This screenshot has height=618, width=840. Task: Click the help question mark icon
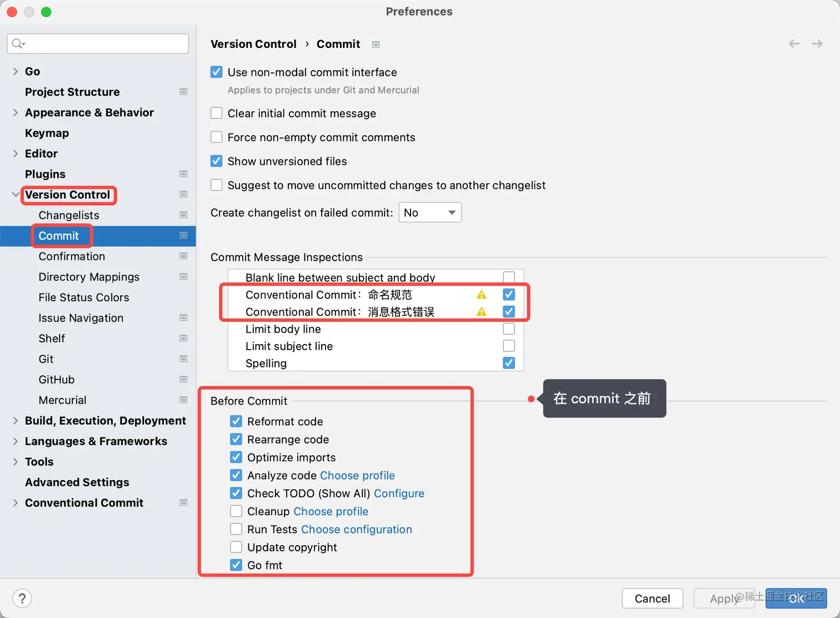point(22,599)
